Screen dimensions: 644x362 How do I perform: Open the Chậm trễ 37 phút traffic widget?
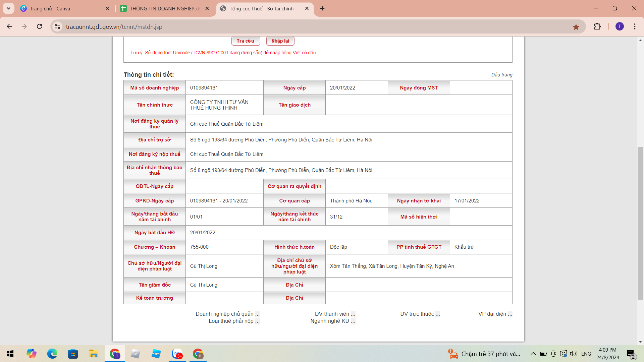click(x=484, y=354)
